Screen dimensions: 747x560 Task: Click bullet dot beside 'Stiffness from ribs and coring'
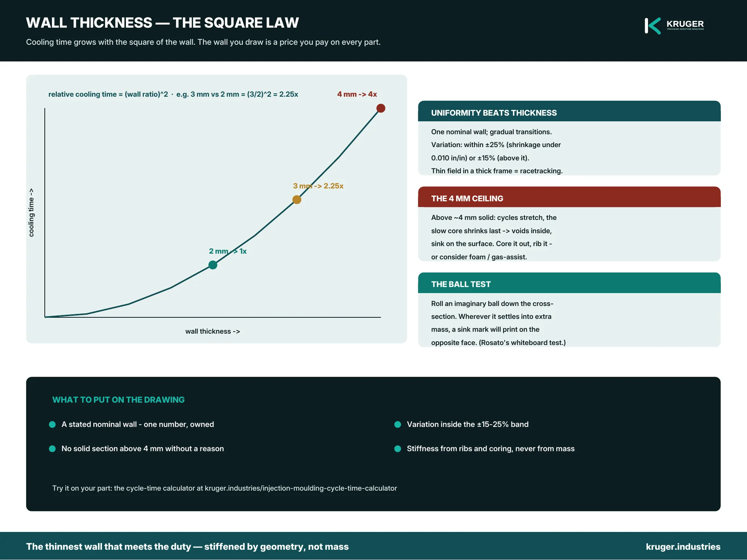[398, 449]
